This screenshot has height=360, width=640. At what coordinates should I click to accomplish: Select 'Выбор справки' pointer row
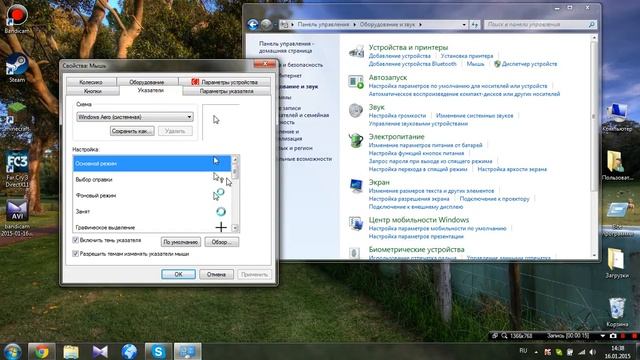152,179
